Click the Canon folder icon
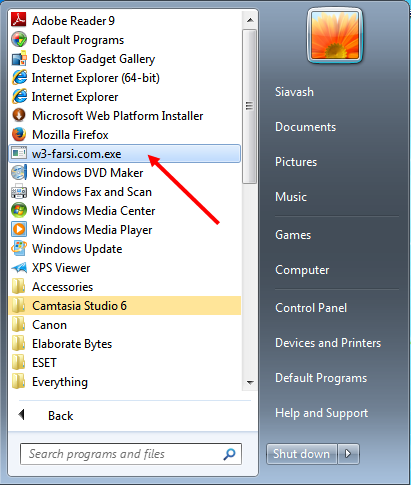Screen dimensions: 411x485 pos(18,324)
